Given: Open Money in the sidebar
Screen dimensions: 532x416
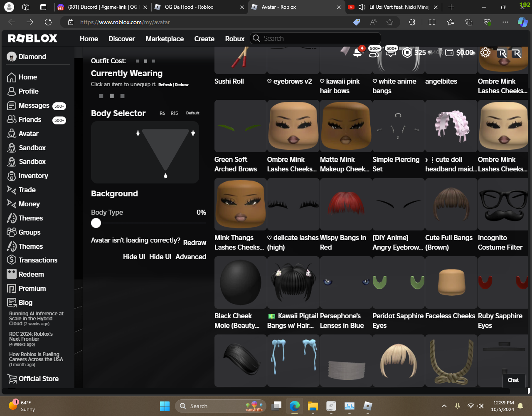Looking at the screenshot, I should pos(29,204).
